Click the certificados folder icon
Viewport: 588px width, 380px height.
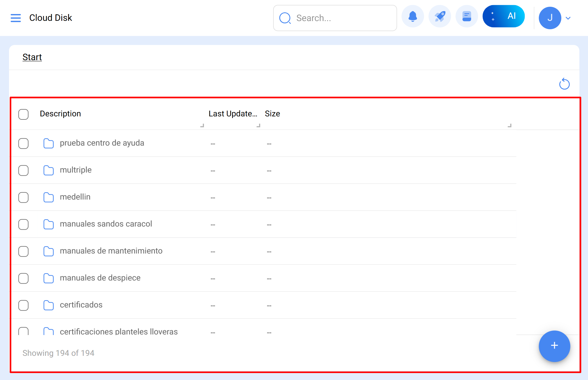(x=48, y=305)
